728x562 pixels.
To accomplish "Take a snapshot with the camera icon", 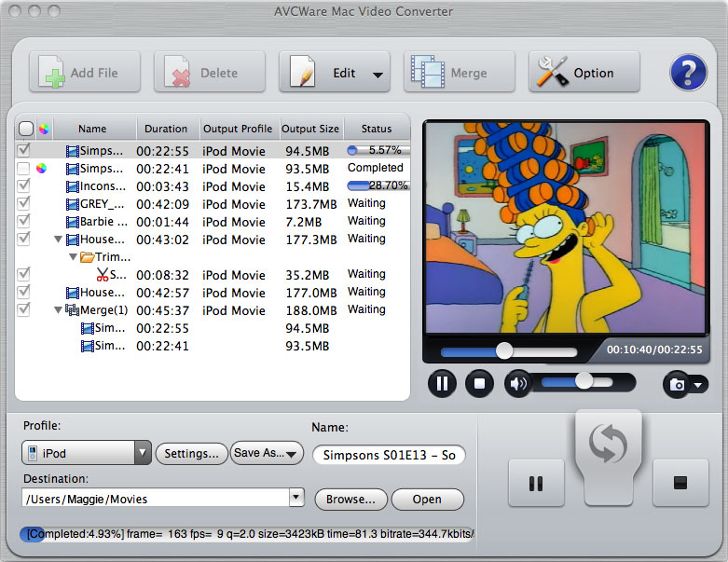I will [x=677, y=385].
